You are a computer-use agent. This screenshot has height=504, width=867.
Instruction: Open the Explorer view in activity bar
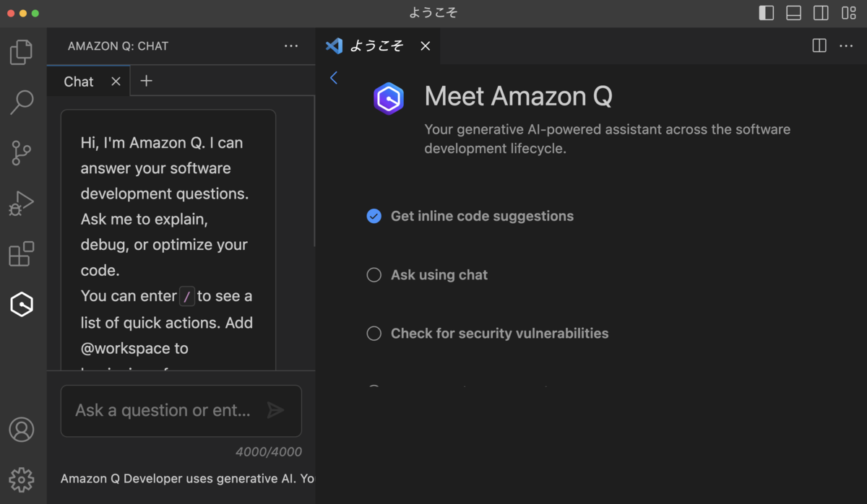[x=22, y=52]
